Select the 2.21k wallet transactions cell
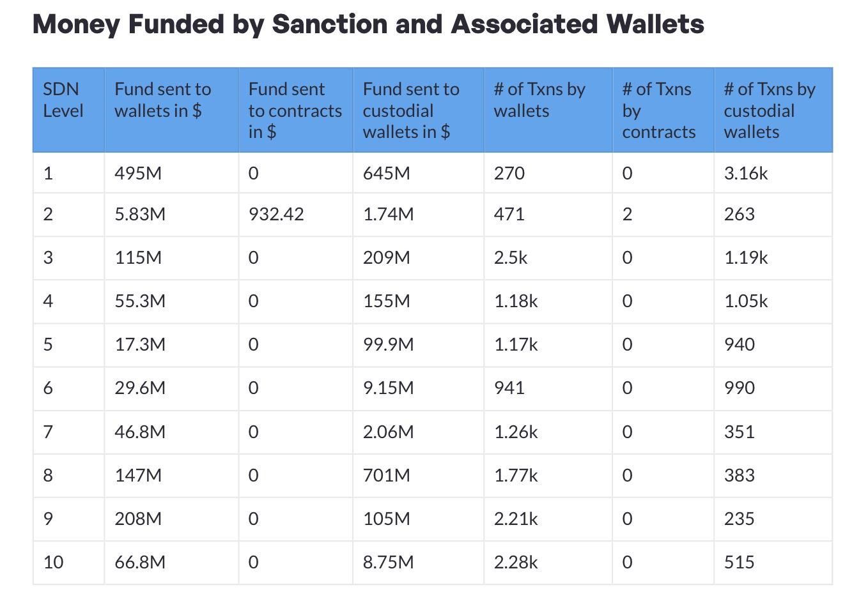 click(x=516, y=519)
